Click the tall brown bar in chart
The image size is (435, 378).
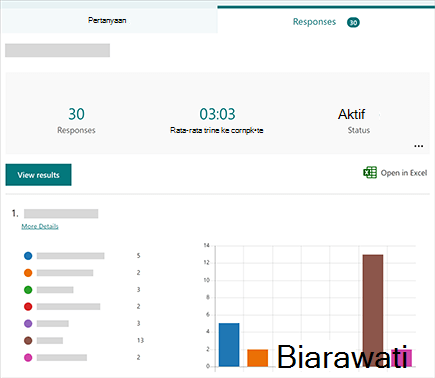373,311
